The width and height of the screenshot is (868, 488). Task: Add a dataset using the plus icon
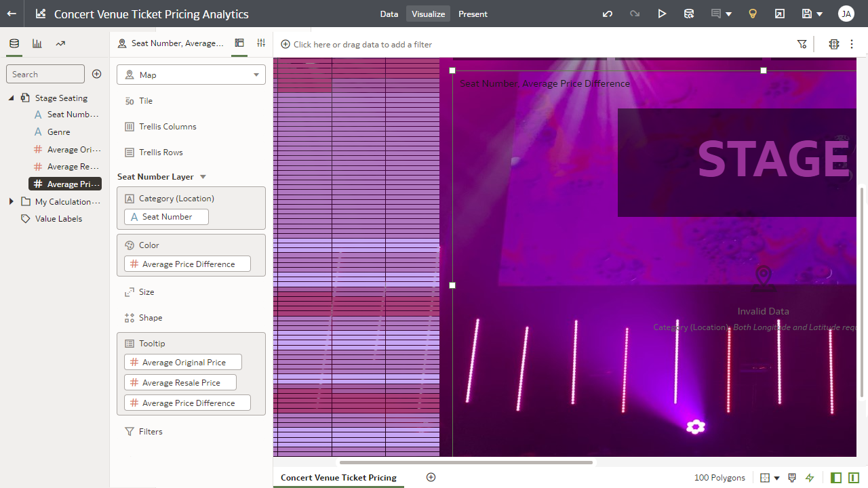coord(96,74)
